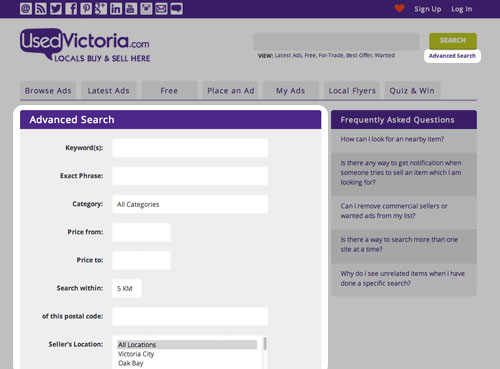Click the speech bubble chat icon

tap(176, 9)
